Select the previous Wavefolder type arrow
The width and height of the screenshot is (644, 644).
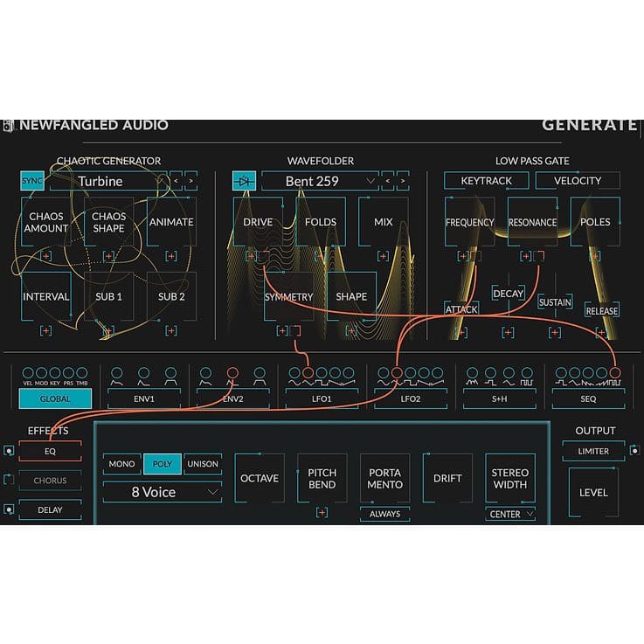(388, 181)
